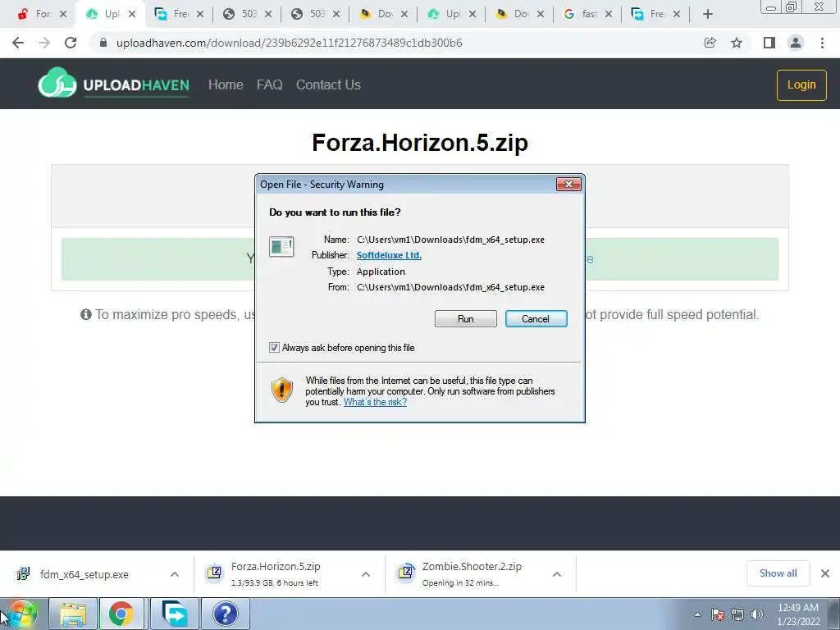
Task: Click Zombie.Shooter.2.zip archive icon
Action: (x=405, y=573)
